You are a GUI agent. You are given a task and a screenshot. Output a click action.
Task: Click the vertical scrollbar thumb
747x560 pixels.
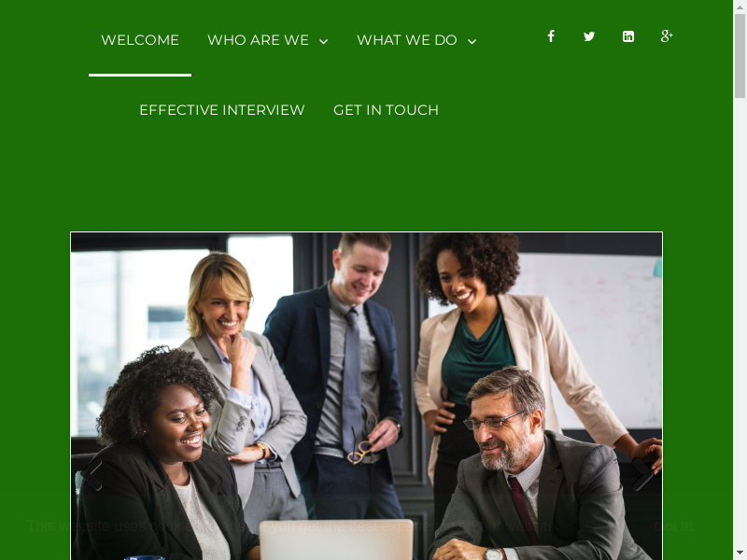740,56
